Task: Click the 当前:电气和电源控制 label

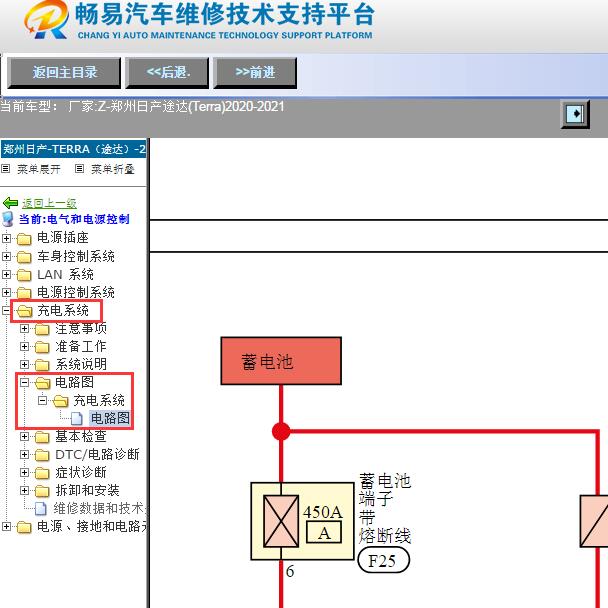Action: pos(74,219)
